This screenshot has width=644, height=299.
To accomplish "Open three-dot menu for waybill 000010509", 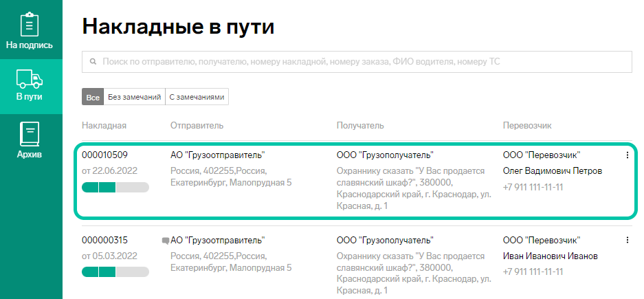I will click(x=627, y=155).
